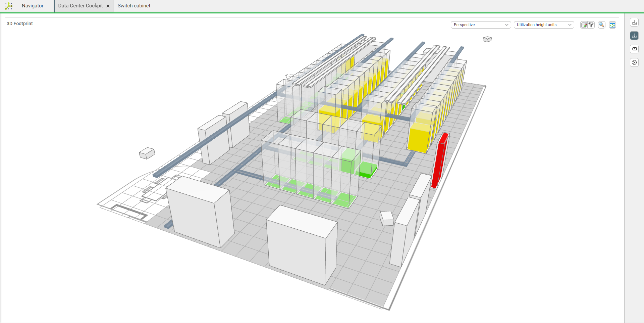
Task: Click the export-with-x icon in the right sidebar
Action: pos(634,22)
